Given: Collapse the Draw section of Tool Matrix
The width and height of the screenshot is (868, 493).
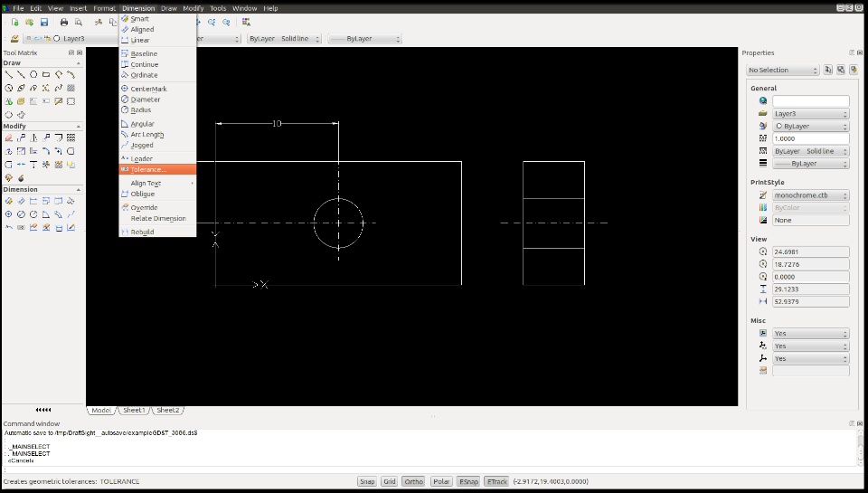Looking at the screenshot, I should [78, 63].
